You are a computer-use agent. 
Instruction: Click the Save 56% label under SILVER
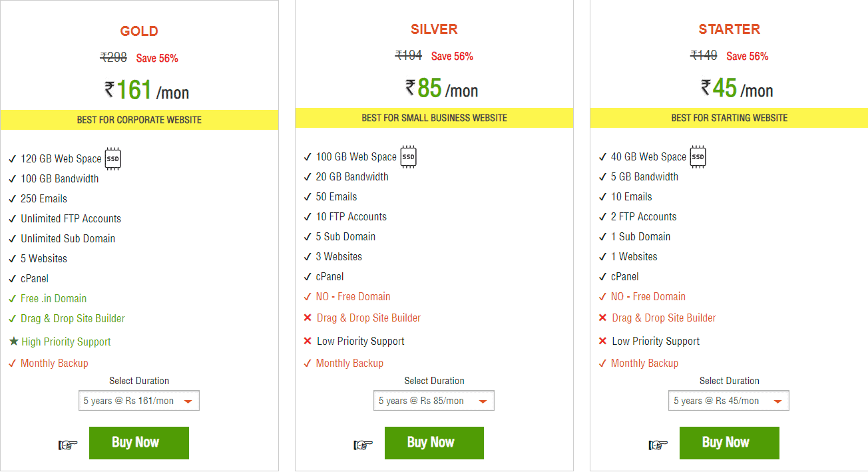[452, 56]
